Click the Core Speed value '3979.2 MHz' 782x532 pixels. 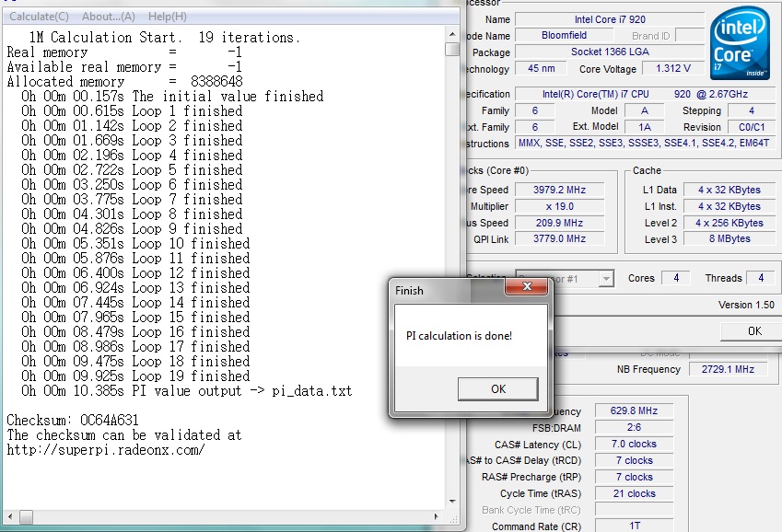coord(559,190)
